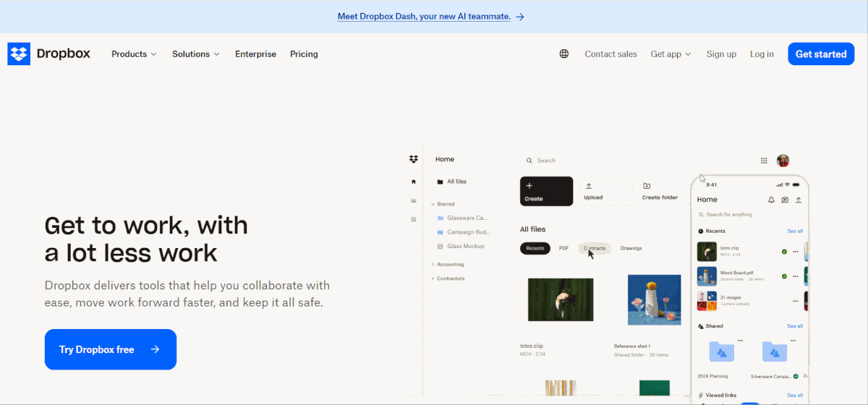Select the Contracts filter chip
Image resolution: width=868 pixels, height=405 pixels.
click(x=595, y=248)
